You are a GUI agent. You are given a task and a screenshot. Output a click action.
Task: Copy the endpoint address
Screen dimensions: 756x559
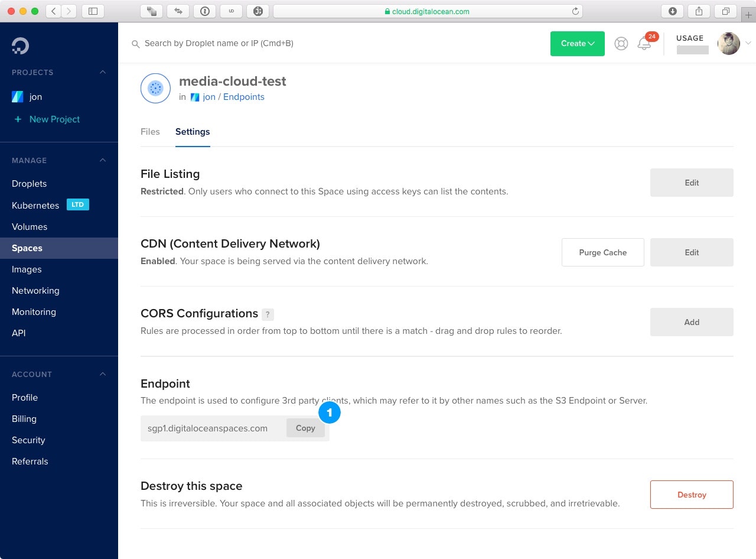[x=305, y=428]
